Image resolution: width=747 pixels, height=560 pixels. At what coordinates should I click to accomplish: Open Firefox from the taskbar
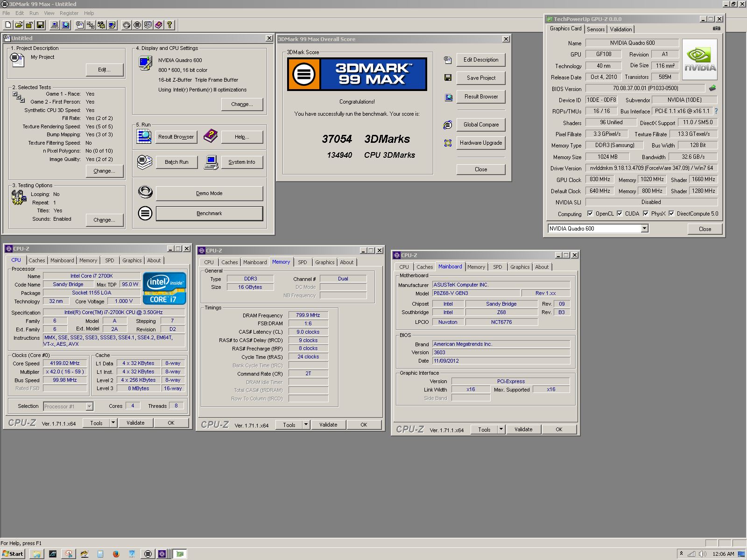click(x=116, y=554)
